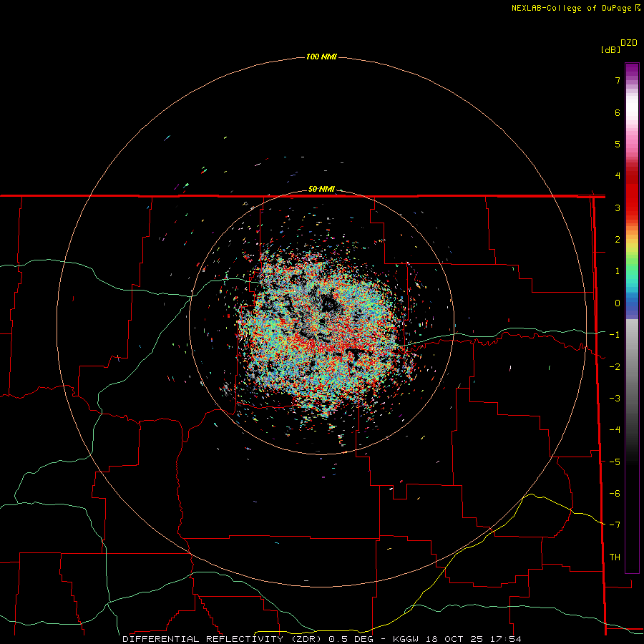
Task: Click the 0 value on the color scale
Action: click(x=618, y=303)
